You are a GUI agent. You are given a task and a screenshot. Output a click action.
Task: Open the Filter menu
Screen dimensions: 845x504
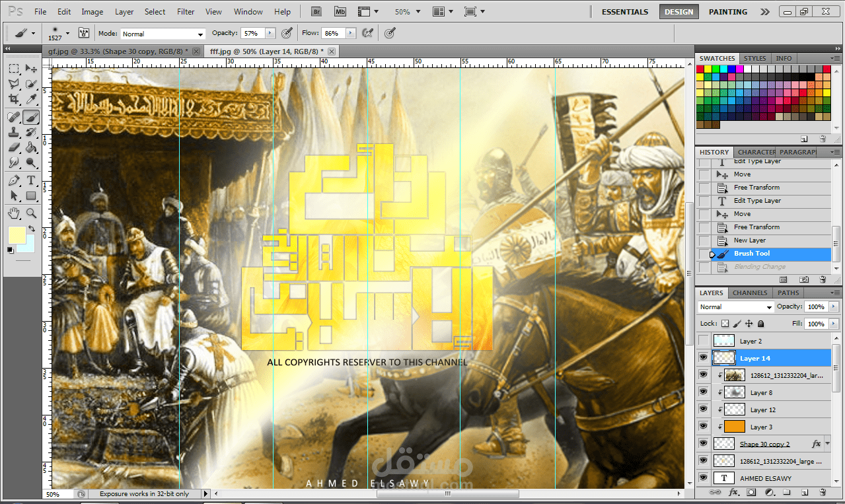click(x=186, y=12)
